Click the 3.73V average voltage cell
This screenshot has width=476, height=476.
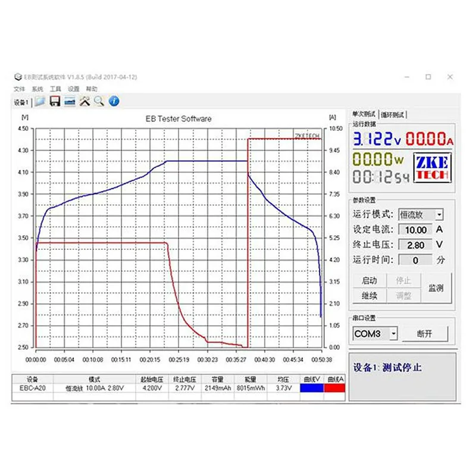point(284,388)
